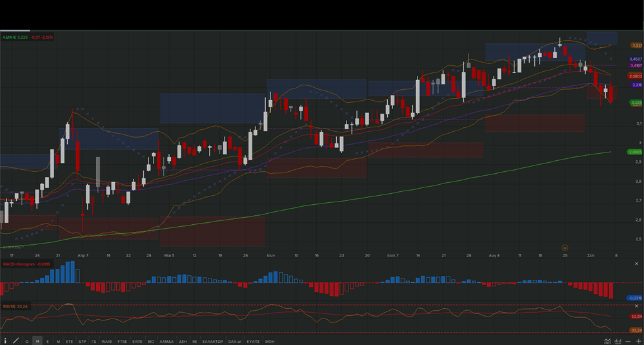Load the ΔΤΡ symbol chart
The width and height of the screenshot is (644, 345).
[x=82, y=341]
